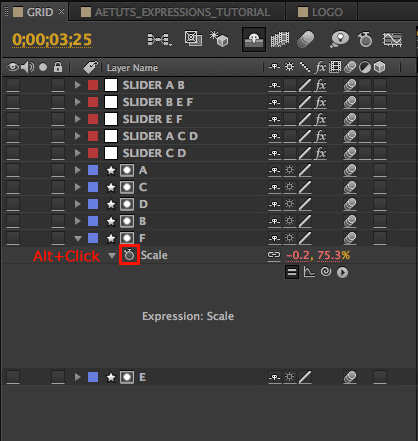
Task: Toggle Draft 3D icon
Action: (x=219, y=39)
